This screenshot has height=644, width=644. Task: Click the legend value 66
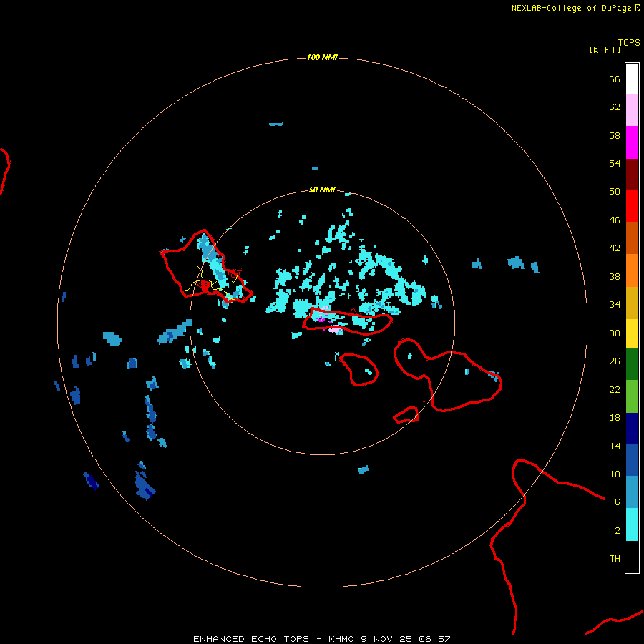[x=615, y=79]
